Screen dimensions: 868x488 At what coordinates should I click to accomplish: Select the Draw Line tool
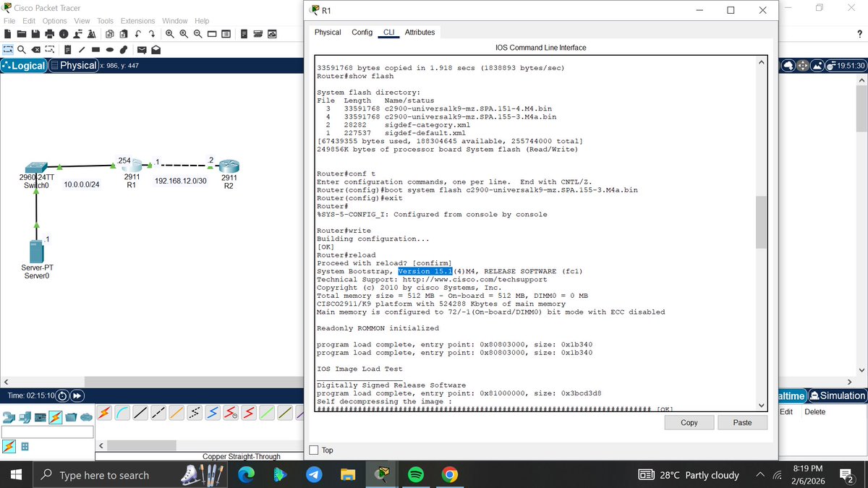click(x=82, y=50)
